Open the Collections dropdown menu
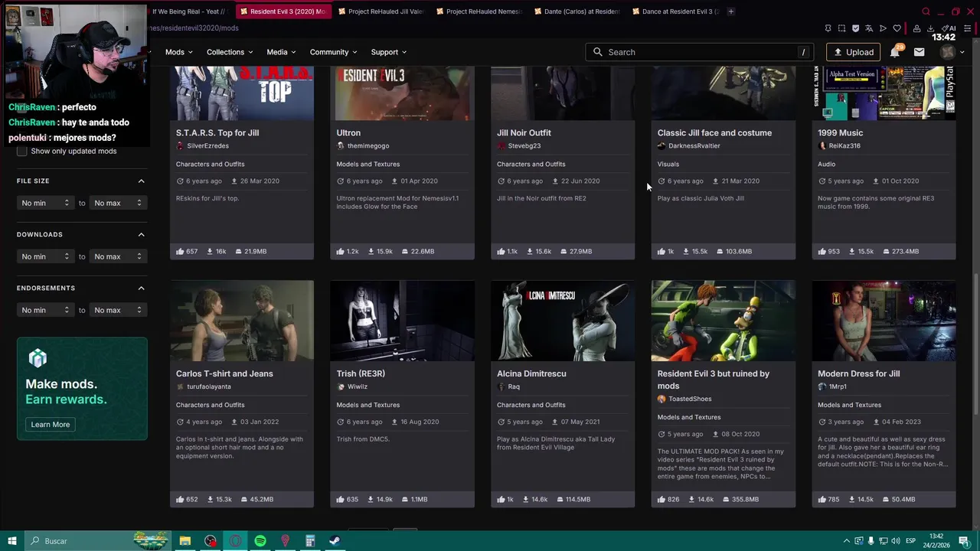980x551 pixels. click(230, 52)
